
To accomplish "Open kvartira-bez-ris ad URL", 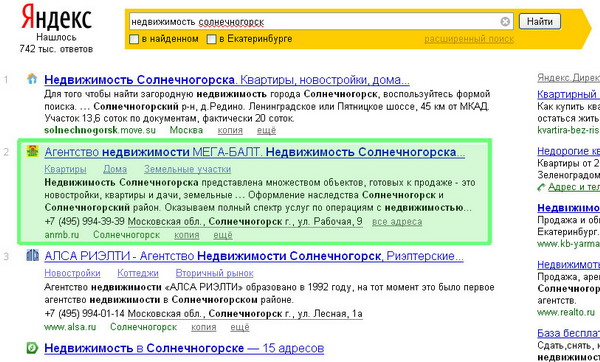I will click(569, 130).
